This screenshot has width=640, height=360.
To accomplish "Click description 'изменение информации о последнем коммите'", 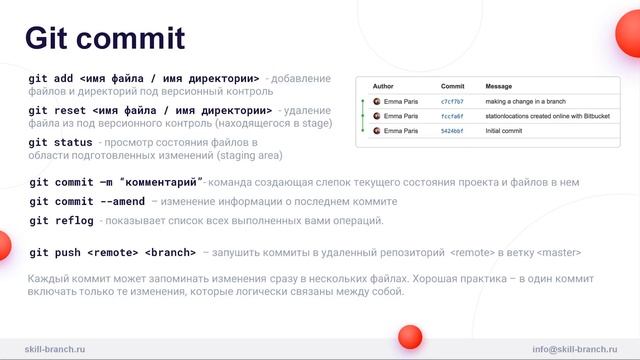I will (x=279, y=202).
